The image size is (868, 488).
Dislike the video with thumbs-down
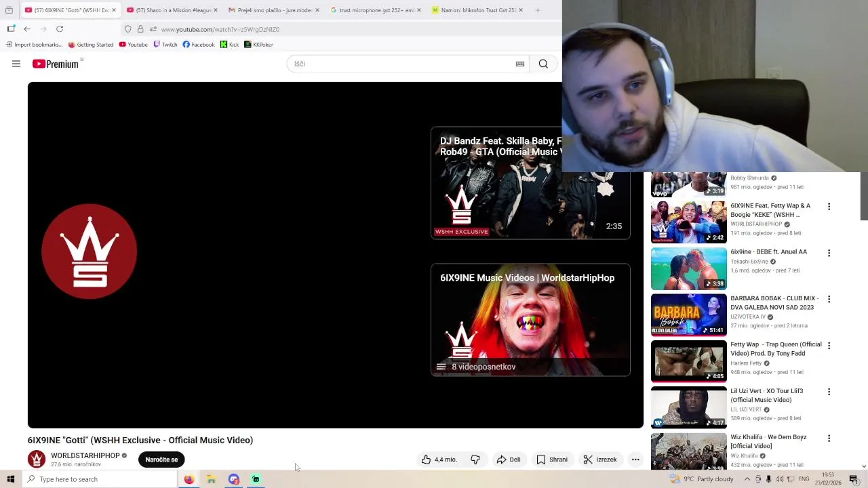click(x=475, y=460)
